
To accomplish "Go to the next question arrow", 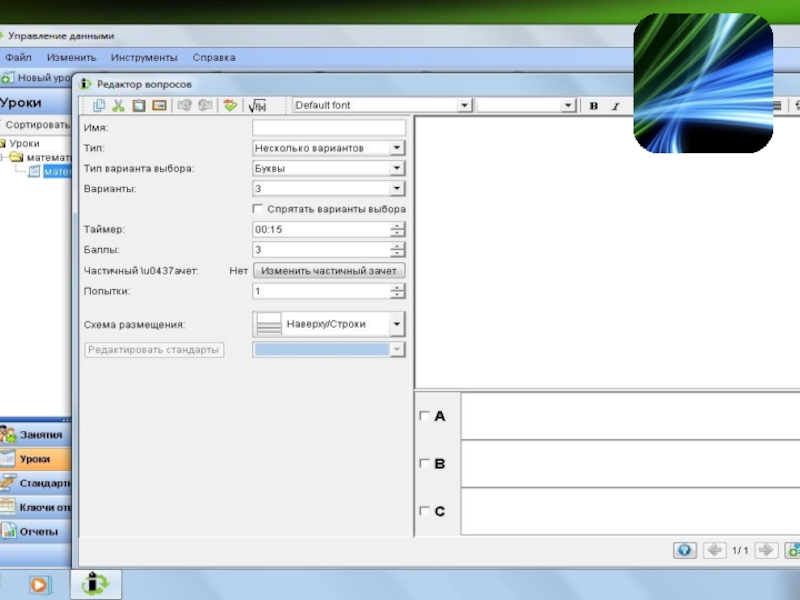I will coord(766,550).
